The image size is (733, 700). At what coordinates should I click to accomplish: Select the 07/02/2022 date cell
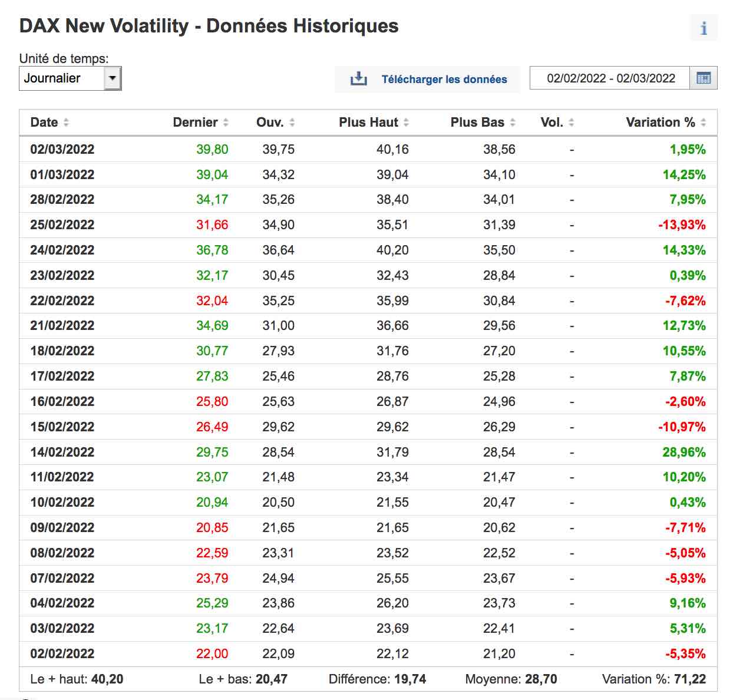62,579
